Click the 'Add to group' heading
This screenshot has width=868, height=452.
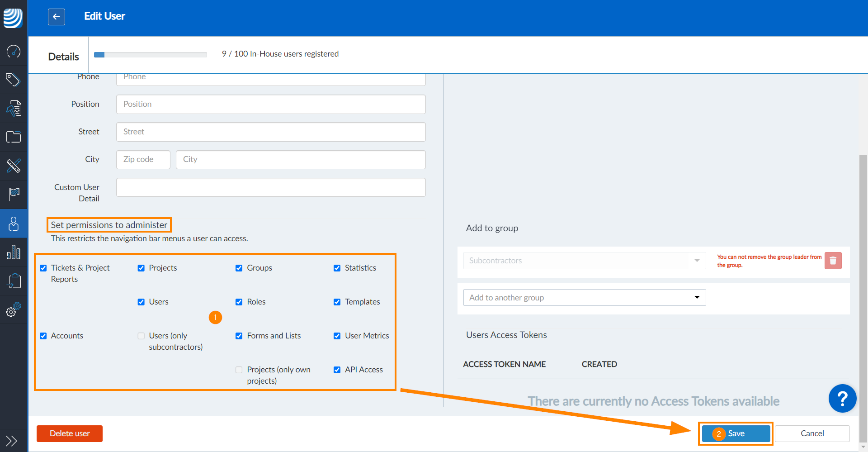click(492, 228)
